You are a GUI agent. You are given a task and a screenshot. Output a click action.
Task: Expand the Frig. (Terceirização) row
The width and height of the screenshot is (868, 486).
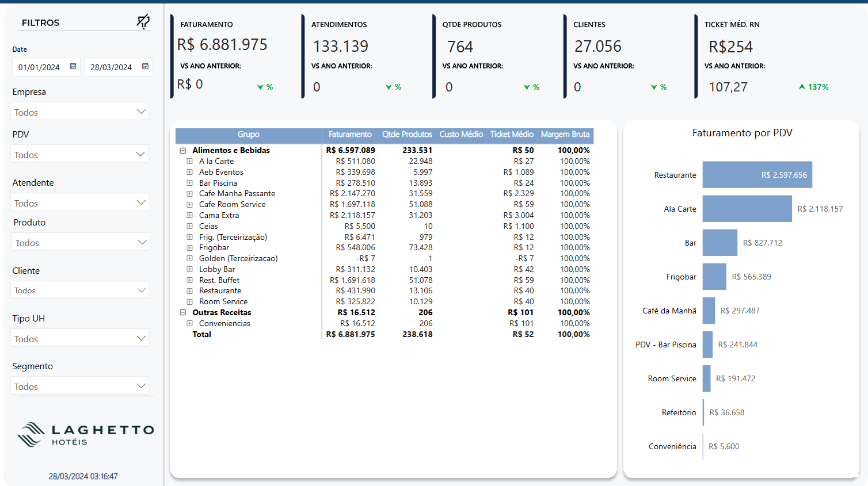[189, 237]
